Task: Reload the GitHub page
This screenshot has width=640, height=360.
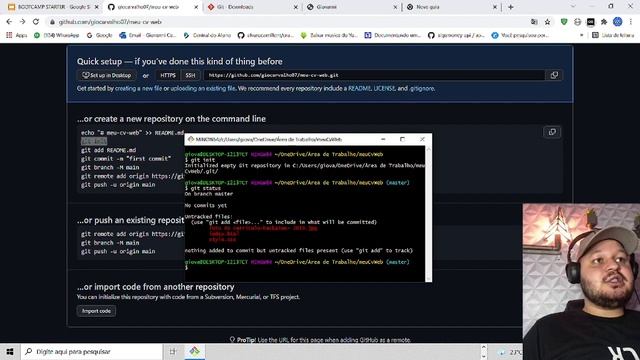Action: pyautogui.click(x=36, y=22)
